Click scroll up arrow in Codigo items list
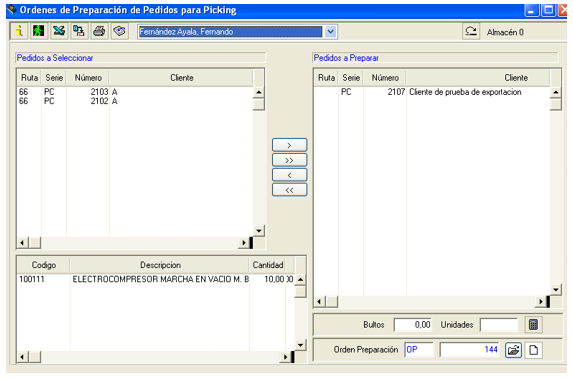The height and width of the screenshot is (378, 573). tap(300, 280)
